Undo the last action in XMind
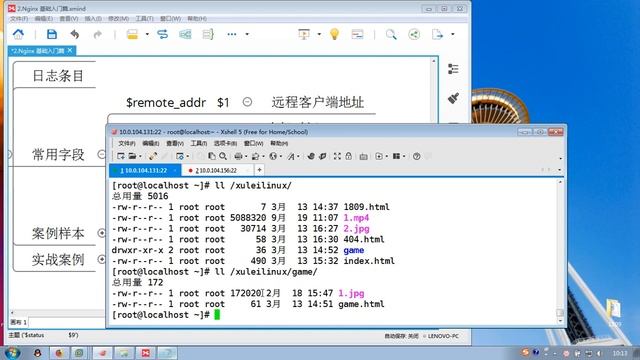This screenshot has height=360, width=640. (x=75, y=34)
